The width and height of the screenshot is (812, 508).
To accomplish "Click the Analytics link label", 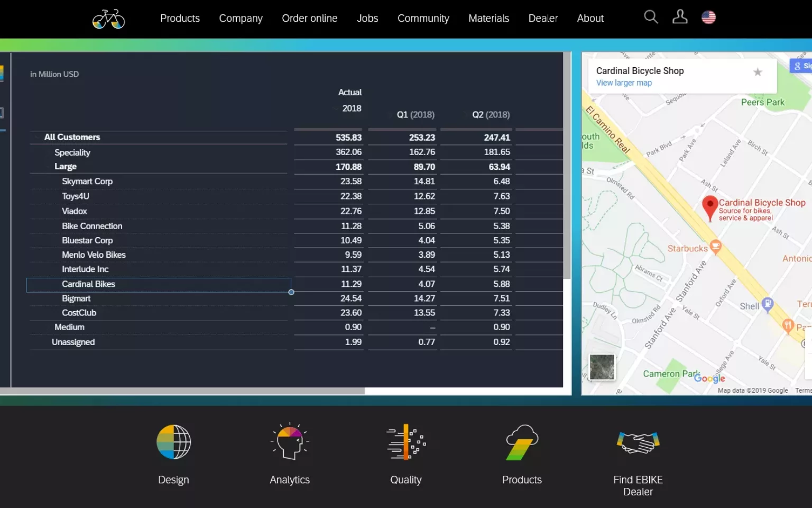I will click(290, 480).
